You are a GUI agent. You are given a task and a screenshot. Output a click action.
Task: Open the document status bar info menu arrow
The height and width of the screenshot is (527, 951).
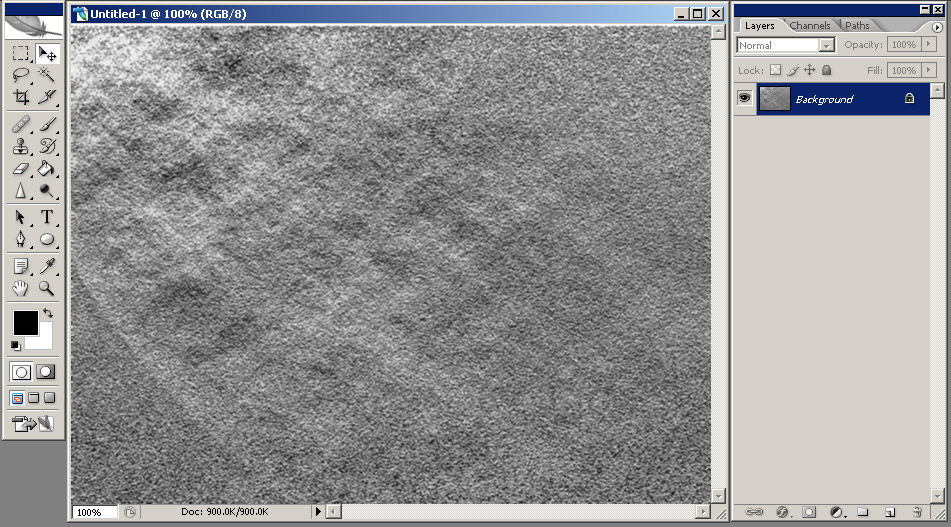click(318, 512)
